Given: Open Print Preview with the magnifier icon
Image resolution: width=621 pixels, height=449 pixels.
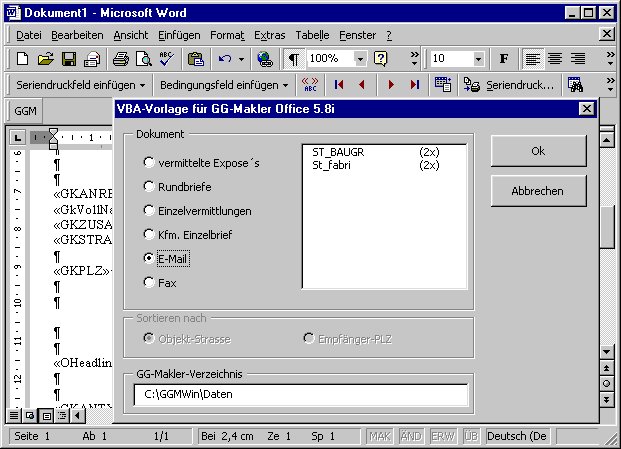Looking at the screenshot, I should 143,59.
